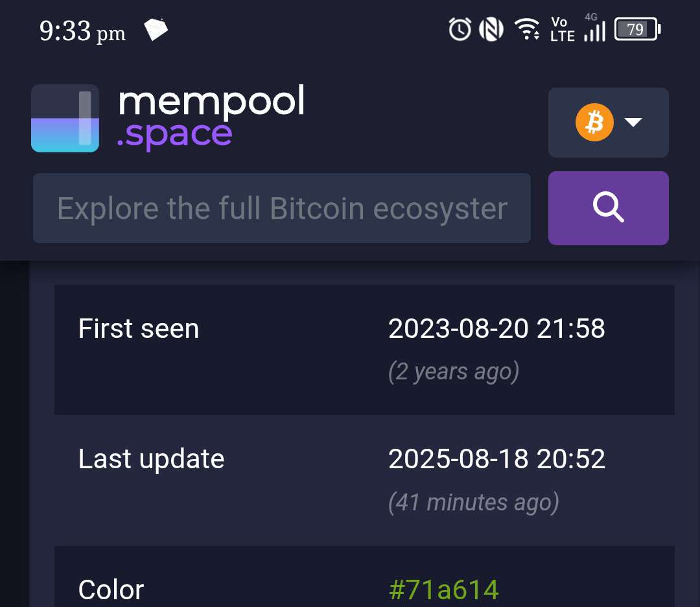Tap the diamond notification icon
Screen dimensions: 700x607
(x=156, y=29)
